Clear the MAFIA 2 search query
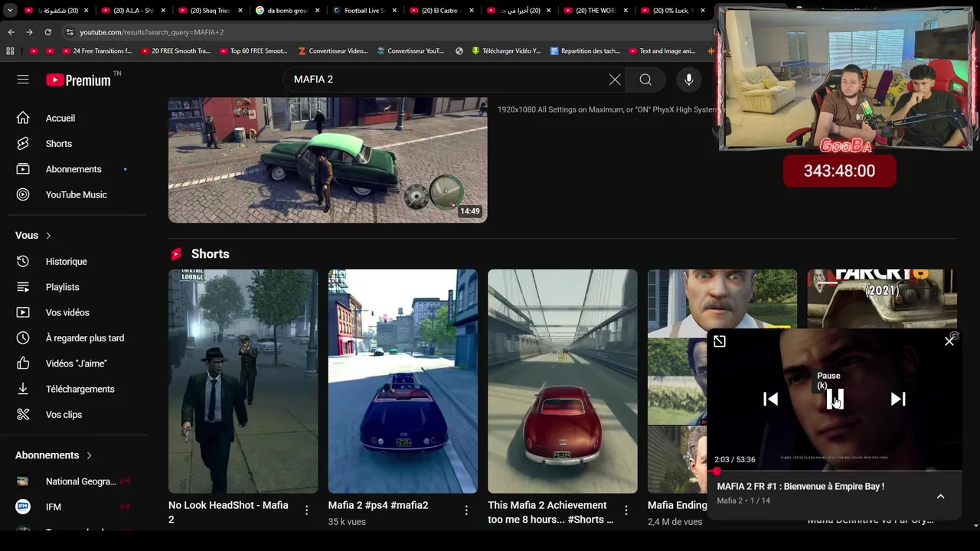980x551 pixels. pos(615,80)
